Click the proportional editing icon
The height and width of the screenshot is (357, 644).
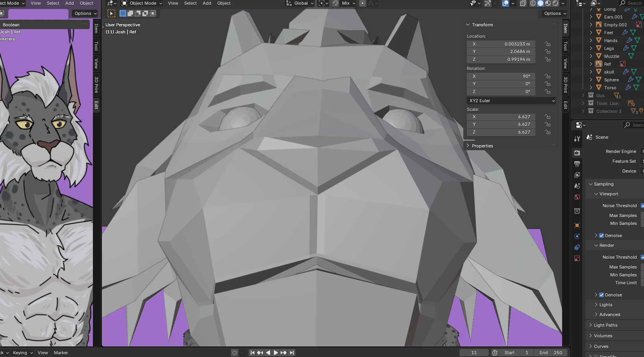pyautogui.click(x=363, y=3)
